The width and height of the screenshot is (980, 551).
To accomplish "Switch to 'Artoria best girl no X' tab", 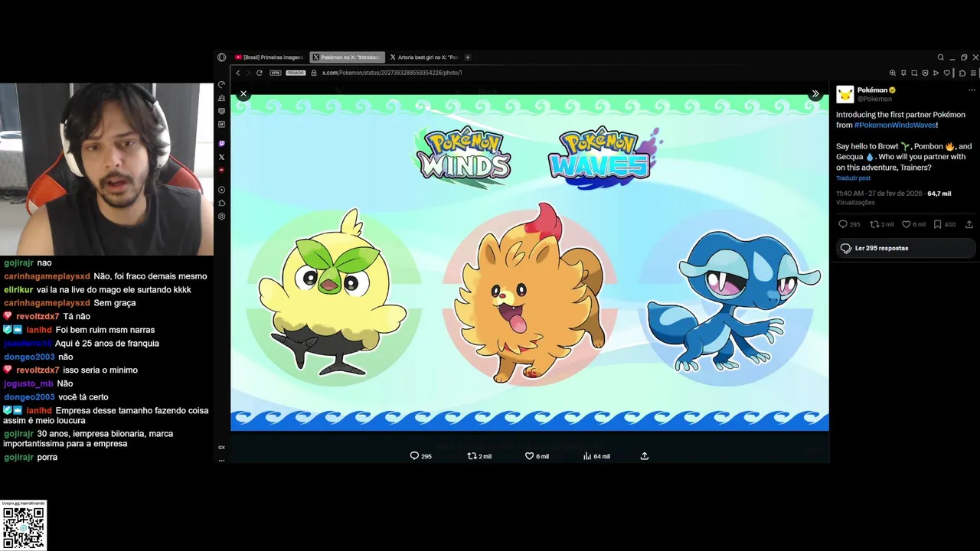I will [x=423, y=57].
